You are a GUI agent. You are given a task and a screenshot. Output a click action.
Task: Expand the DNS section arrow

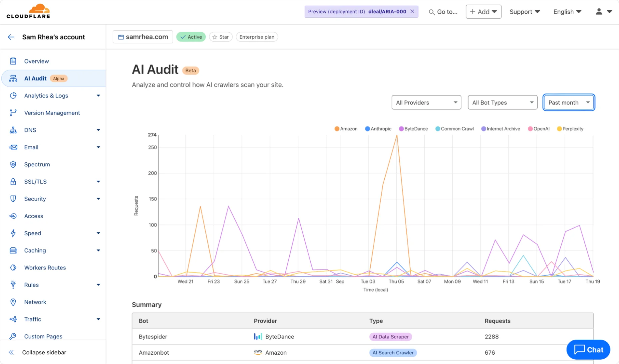[x=98, y=130]
